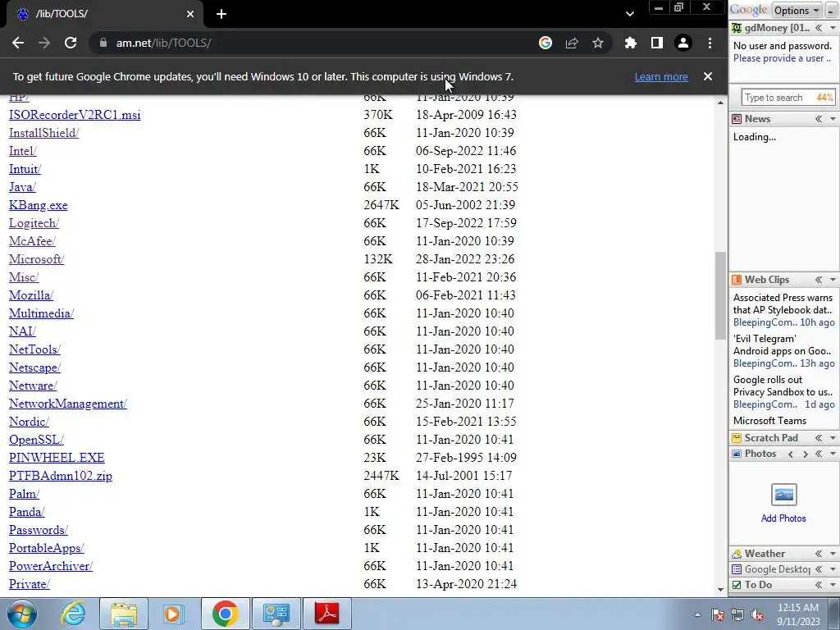
Task: Open Google rolls out Privacy Sandbox clip
Action: (783, 386)
